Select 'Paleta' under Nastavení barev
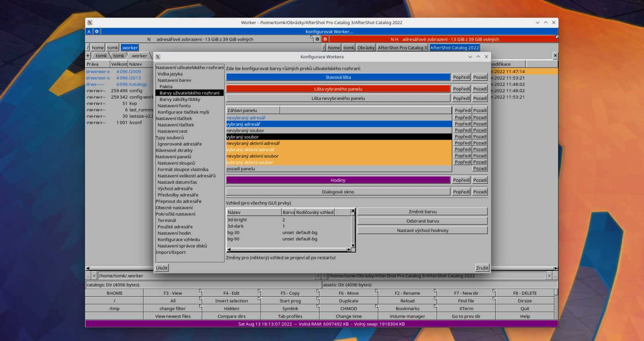Screen dimensions: 644x341 pos(166,86)
